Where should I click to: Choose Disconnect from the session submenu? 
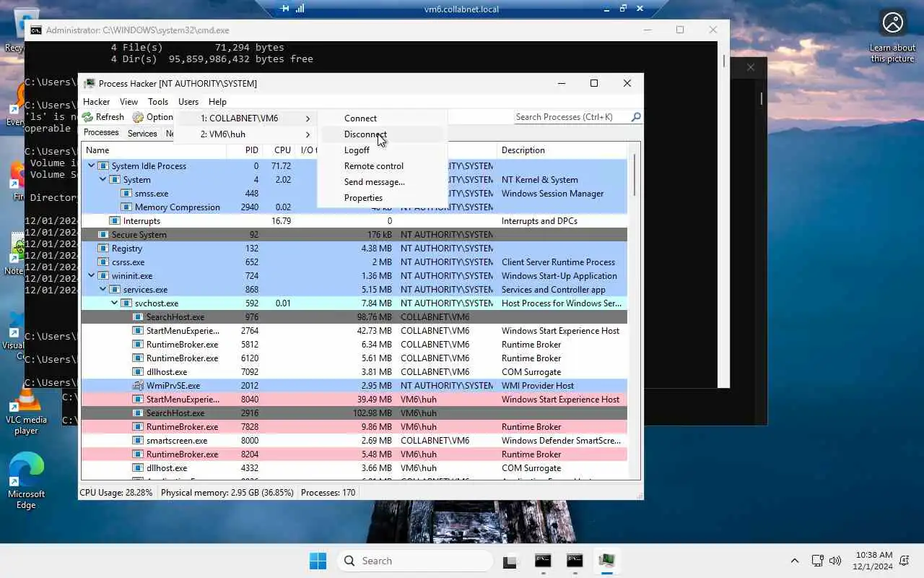pyautogui.click(x=382, y=134)
